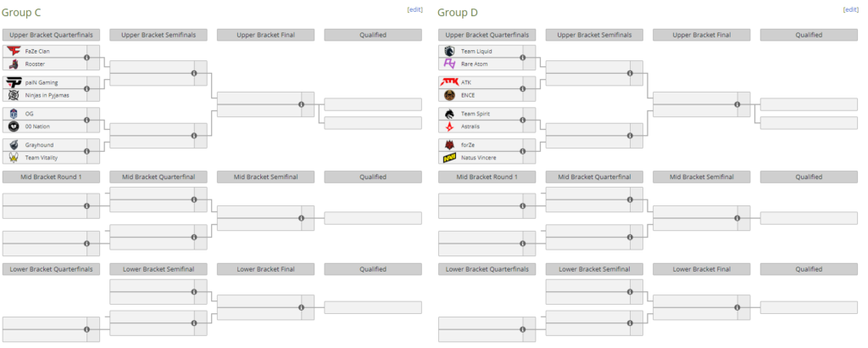Open match info for OG vs 00 Nation
Image resolution: width=868 pixels, height=348 pixels.
pos(87,121)
